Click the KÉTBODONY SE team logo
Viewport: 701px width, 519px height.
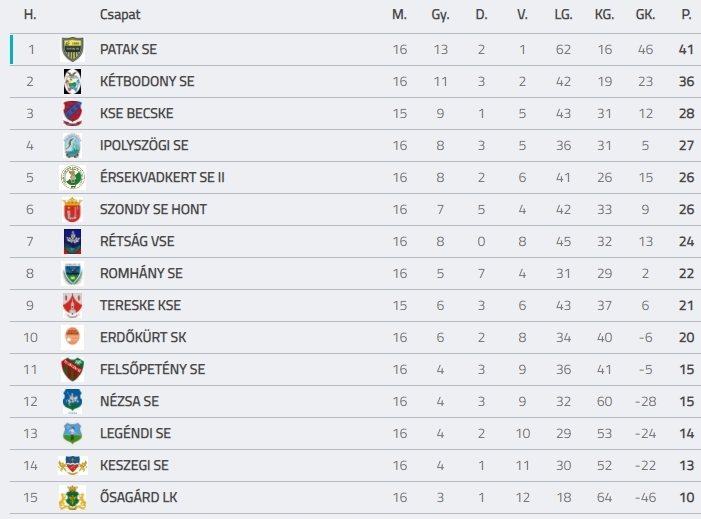click(x=72, y=81)
